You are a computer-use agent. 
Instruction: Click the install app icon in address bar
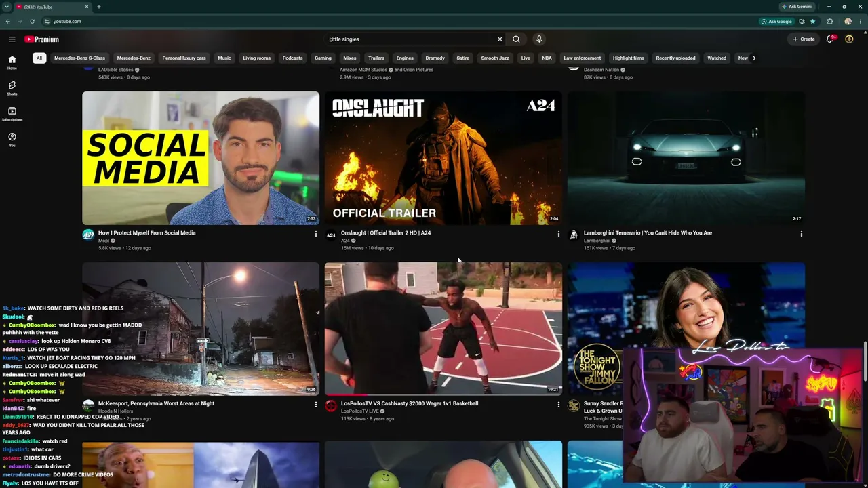coord(802,22)
